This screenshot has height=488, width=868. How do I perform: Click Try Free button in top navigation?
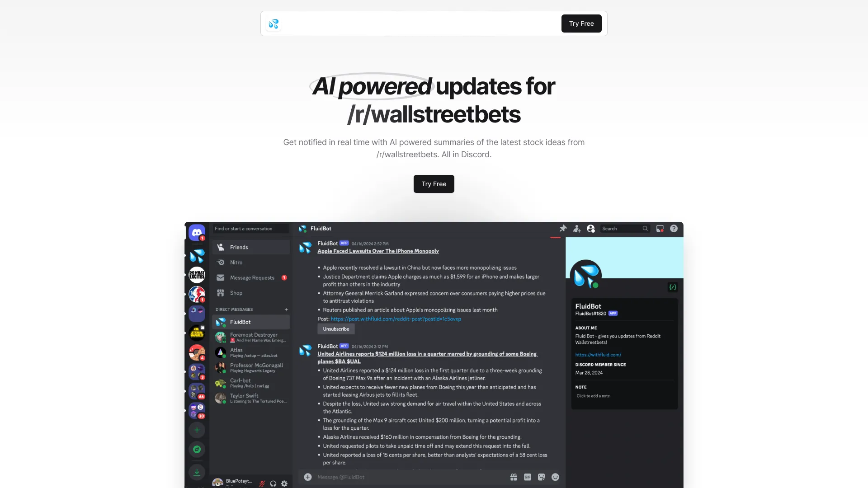coord(581,23)
